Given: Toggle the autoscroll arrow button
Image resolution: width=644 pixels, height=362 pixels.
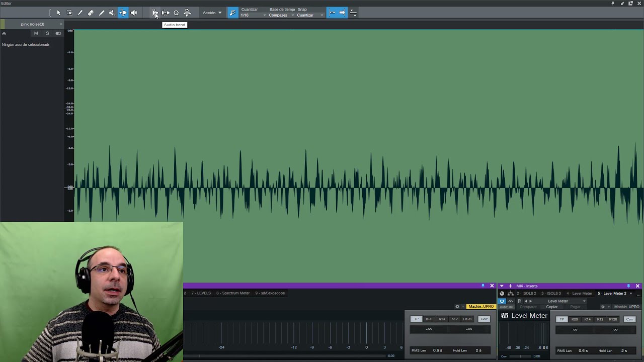Looking at the screenshot, I should (342, 13).
